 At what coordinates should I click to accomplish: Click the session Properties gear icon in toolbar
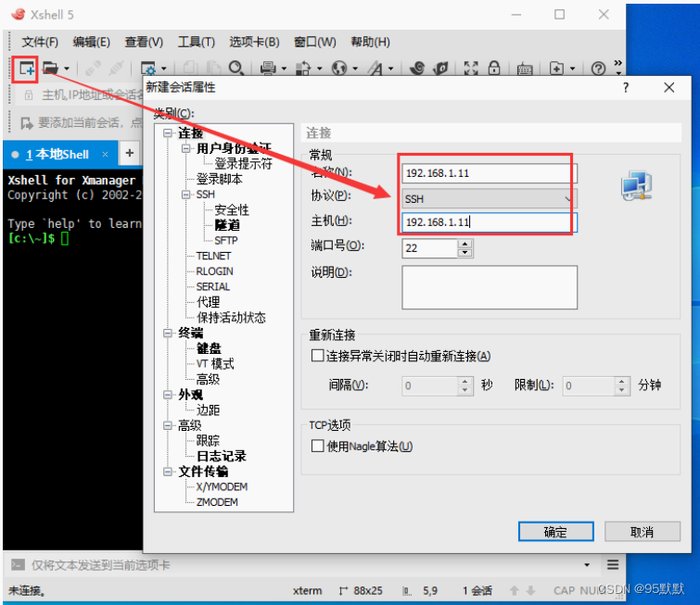[148, 69]
